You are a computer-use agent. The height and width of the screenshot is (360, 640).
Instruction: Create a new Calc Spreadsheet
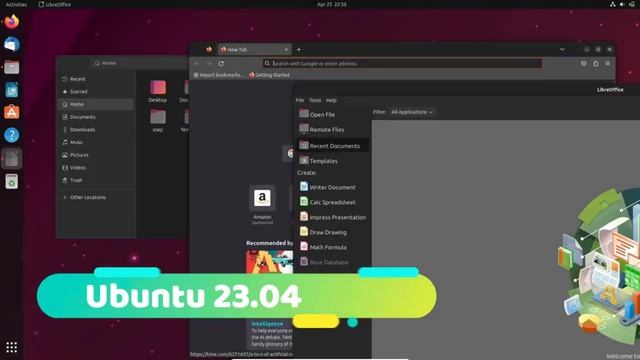tap(333, 202)
